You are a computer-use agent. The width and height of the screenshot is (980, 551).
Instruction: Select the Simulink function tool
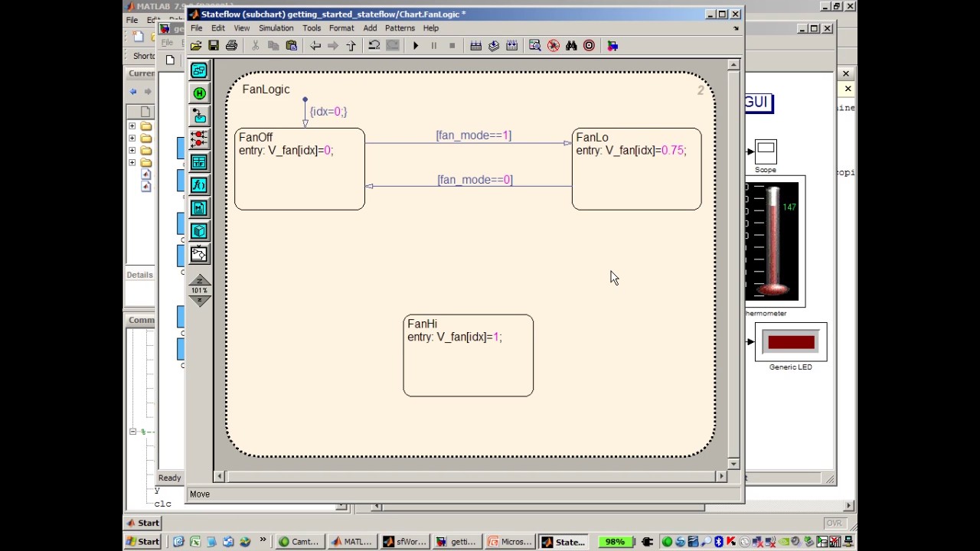click(x=199, y=254)
